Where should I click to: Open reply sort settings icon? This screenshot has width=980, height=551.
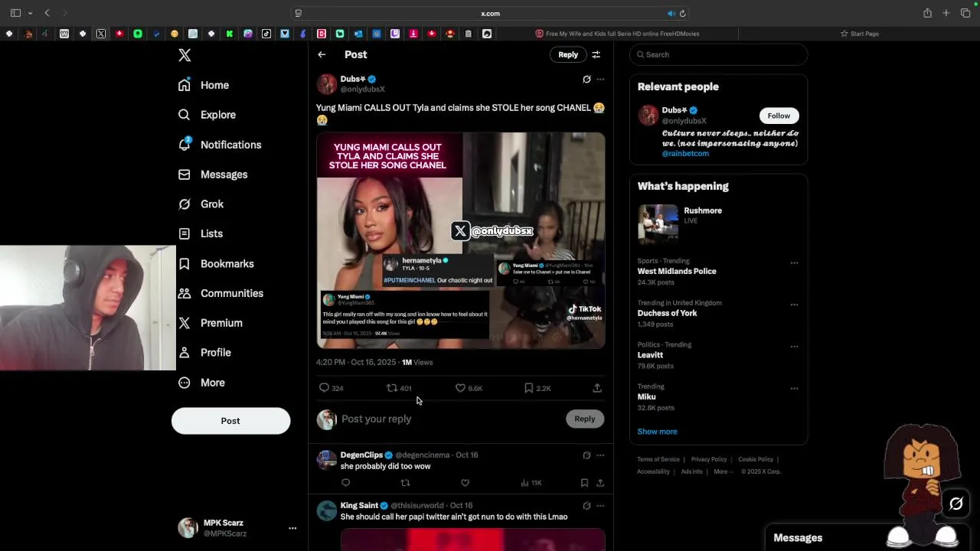pyautogui.click(x=596, y=54)
